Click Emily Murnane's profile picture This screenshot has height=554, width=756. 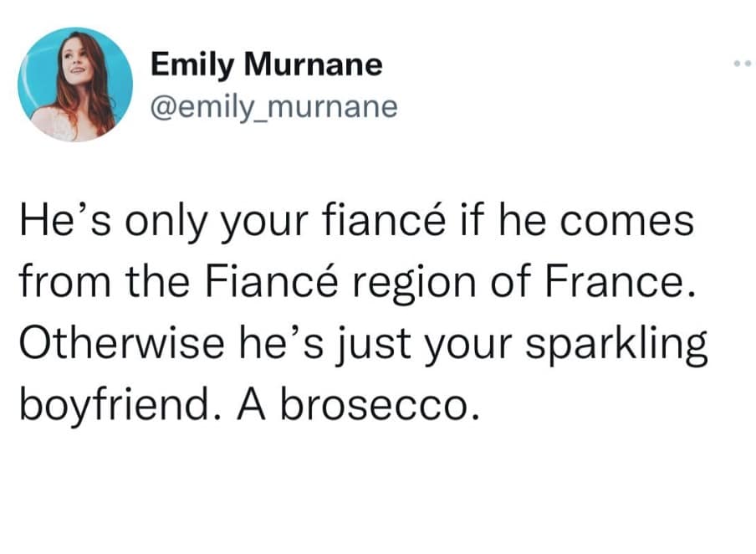[75, 84]
